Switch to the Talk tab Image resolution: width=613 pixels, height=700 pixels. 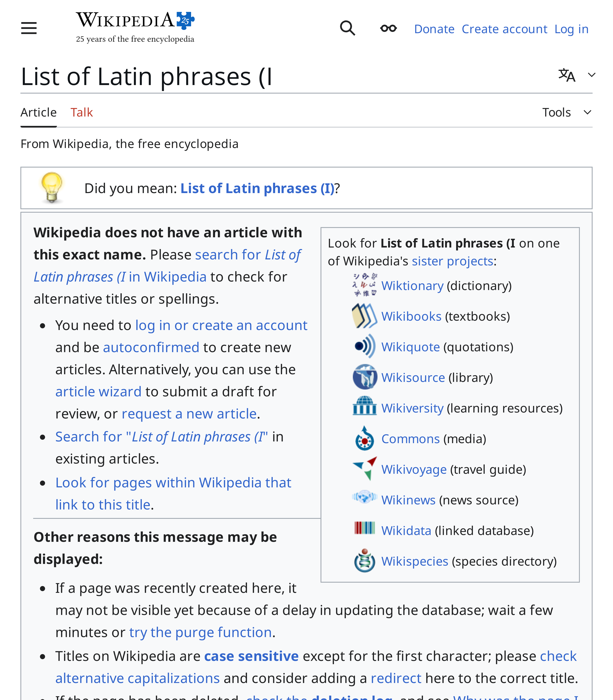pyautogui.click(x=82, y=112)
